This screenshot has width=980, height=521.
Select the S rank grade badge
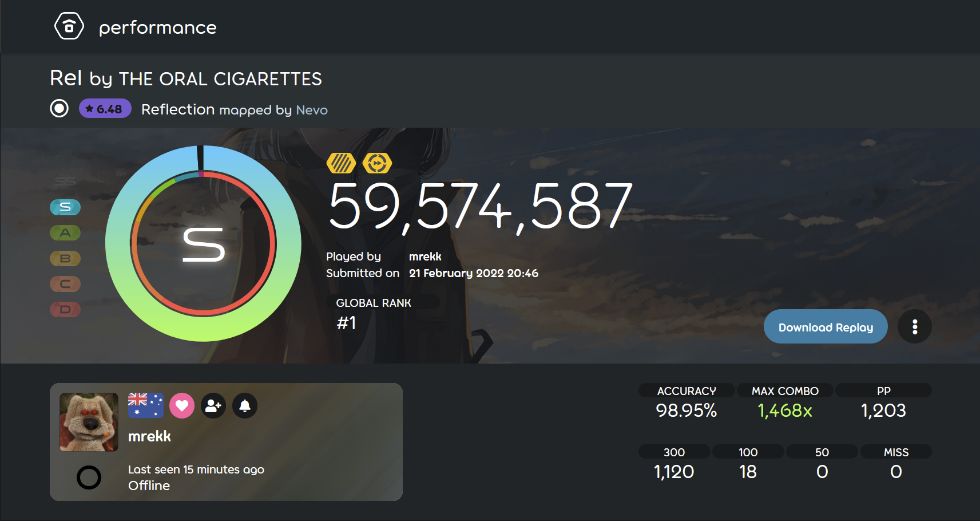pos(65,207)
